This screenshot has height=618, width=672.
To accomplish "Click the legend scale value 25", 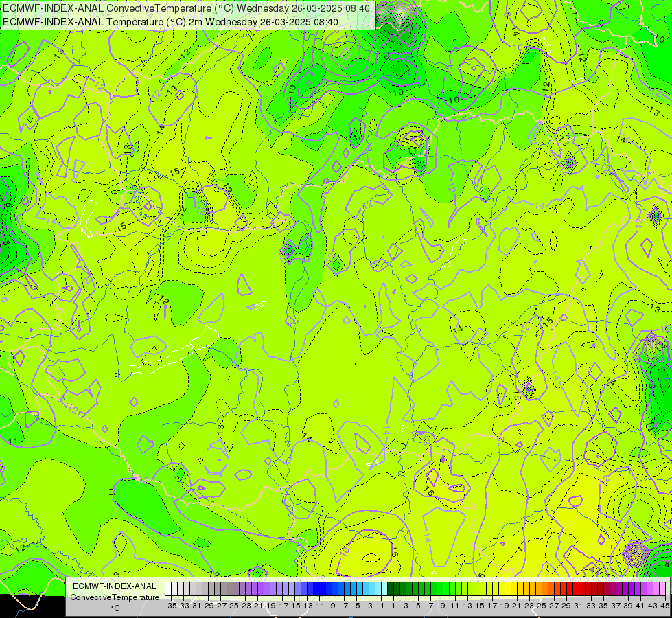I will click(x=542, y=606).
